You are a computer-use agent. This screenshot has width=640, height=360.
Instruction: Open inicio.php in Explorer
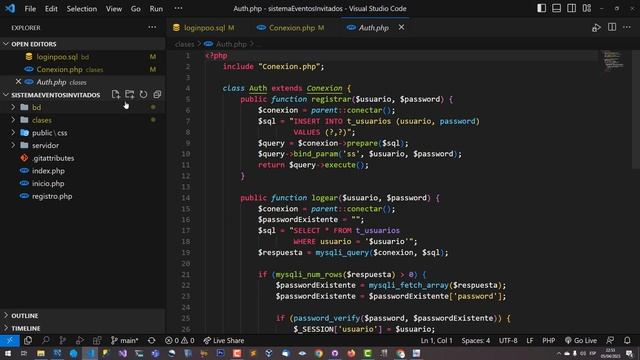tap(48, 183)
